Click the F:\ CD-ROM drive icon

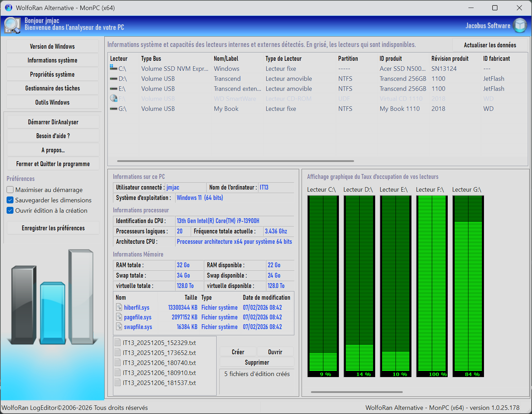[x=113, y=98]
